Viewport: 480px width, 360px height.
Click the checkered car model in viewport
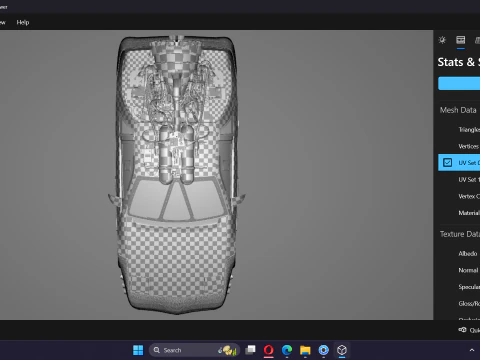(177, 175)
